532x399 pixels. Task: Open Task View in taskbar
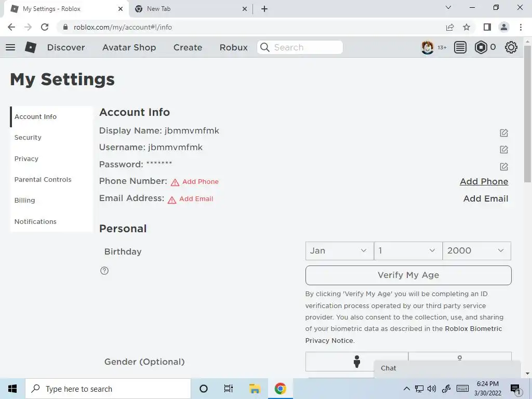[x=229, y=389]
